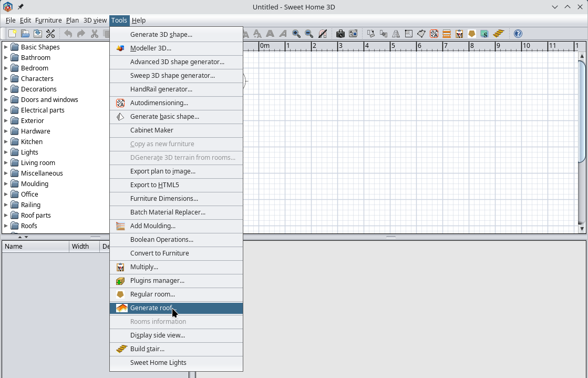This screenshot has width=588, height=378.
Task: Expand the Roofs category arrow
Action: coord(6,226)
